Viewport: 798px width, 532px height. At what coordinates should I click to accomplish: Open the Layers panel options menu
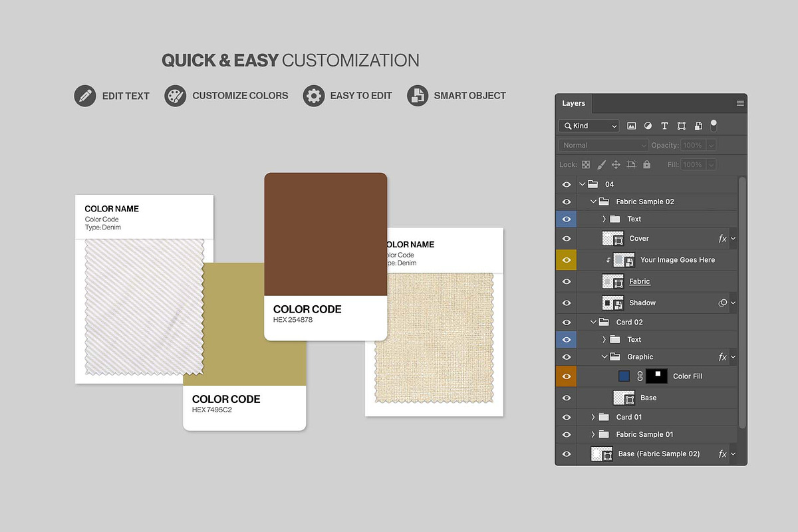click(x=740, y=104)
